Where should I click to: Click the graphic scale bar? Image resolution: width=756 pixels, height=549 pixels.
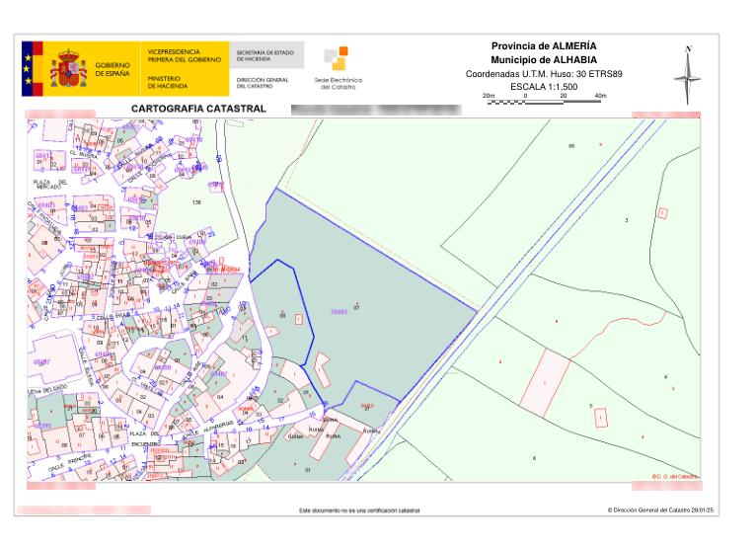(545, 102)
